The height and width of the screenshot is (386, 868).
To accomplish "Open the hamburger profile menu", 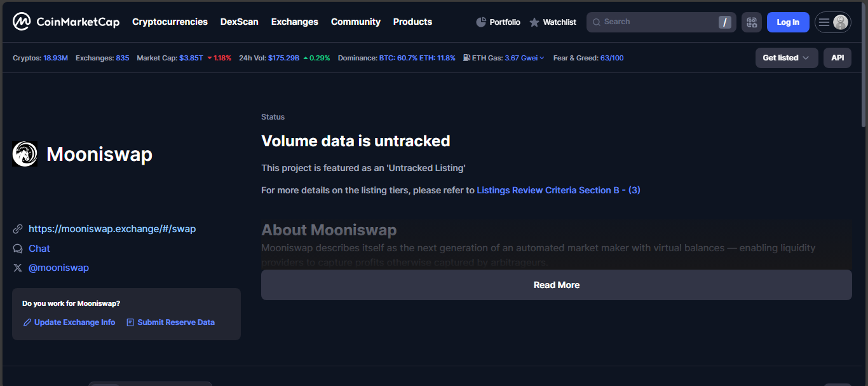I will pos(833,22).
